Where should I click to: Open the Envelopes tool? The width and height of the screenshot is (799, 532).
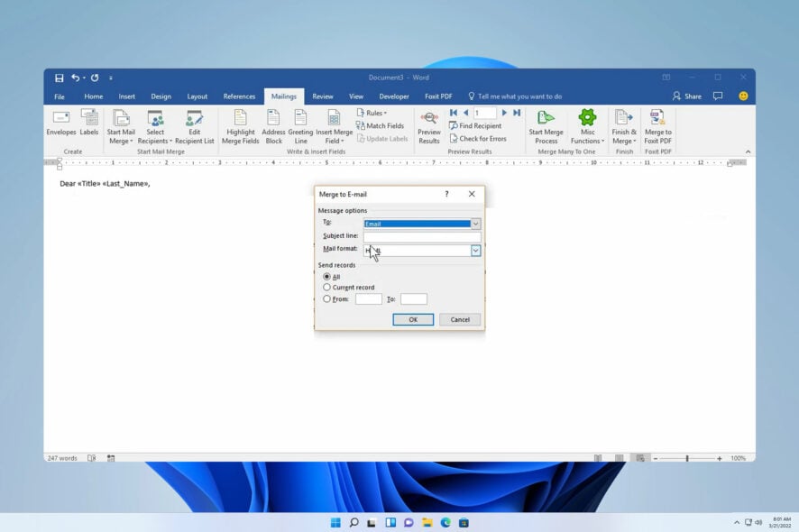61,124
